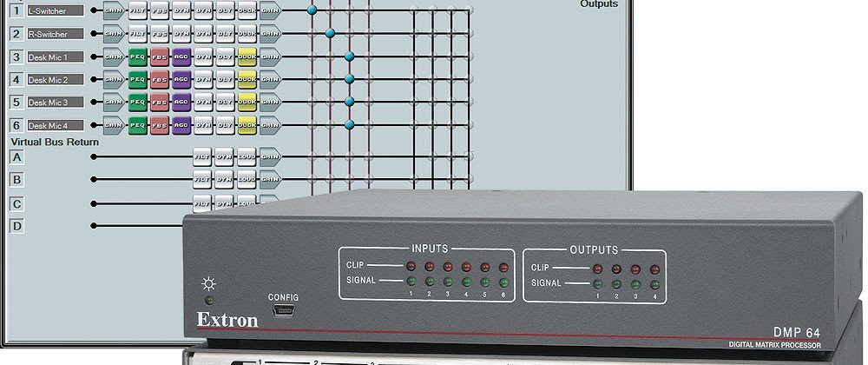Screen dimensions: 868x365
Task: Select Virtual Bus Return A button
Action: 17,158
